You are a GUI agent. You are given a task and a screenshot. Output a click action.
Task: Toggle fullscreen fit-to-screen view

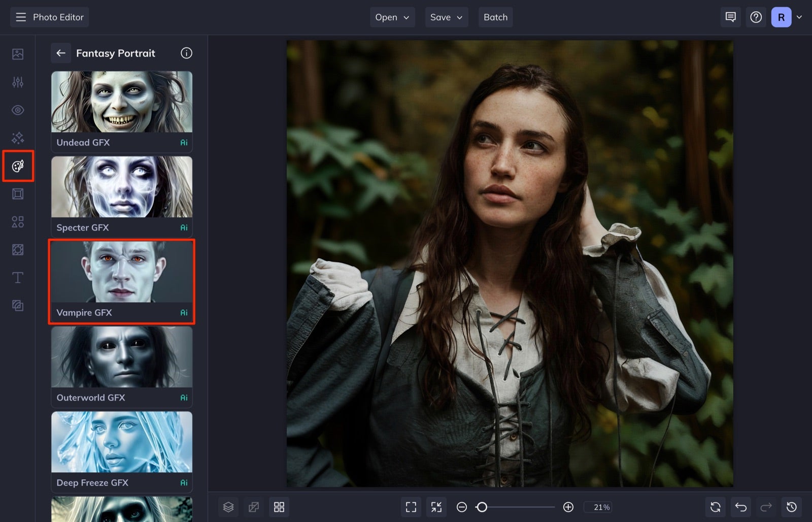[x=411, y=507]
